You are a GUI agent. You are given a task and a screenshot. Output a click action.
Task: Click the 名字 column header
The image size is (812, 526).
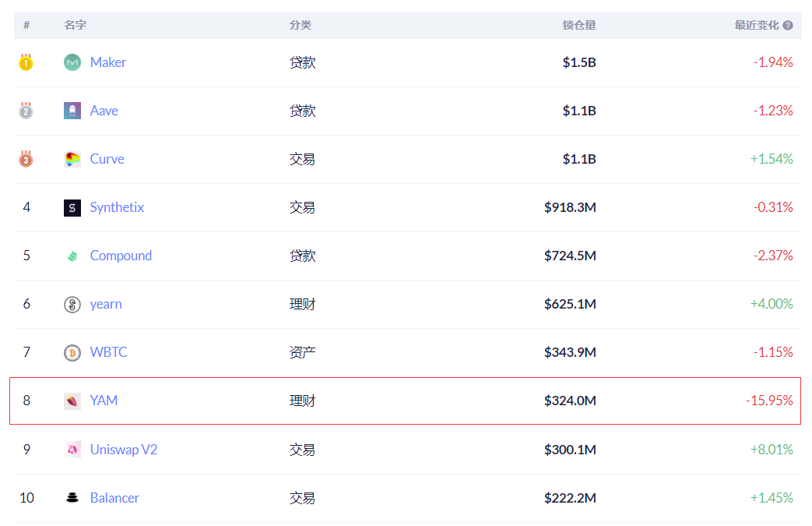pos(75,26)
